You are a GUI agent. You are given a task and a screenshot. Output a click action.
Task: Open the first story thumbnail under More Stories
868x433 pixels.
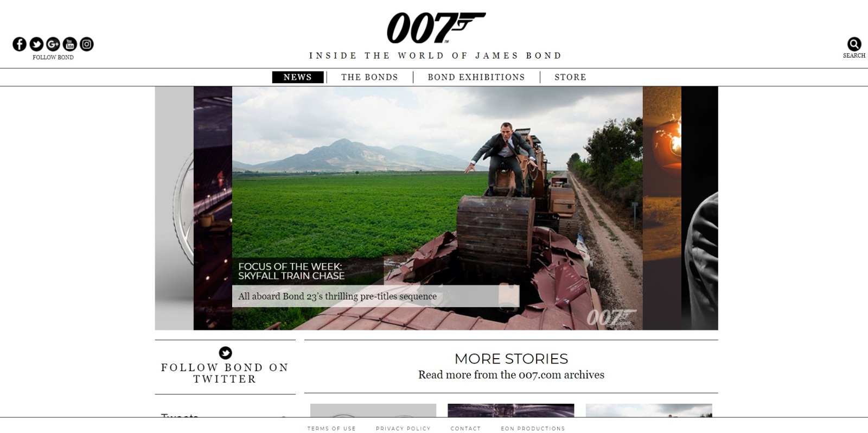click(373, 411)
